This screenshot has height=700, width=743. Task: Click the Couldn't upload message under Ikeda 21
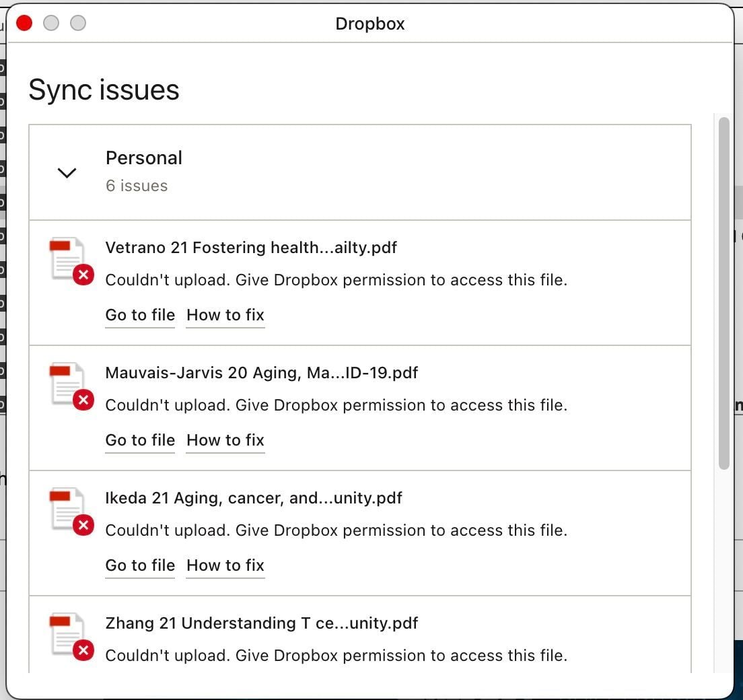coord(337,530)
